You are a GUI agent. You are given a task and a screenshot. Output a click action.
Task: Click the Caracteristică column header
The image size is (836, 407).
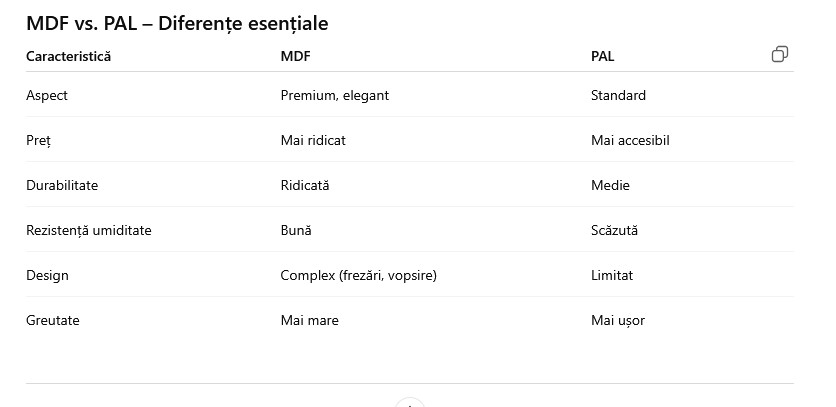coord(68,57)
